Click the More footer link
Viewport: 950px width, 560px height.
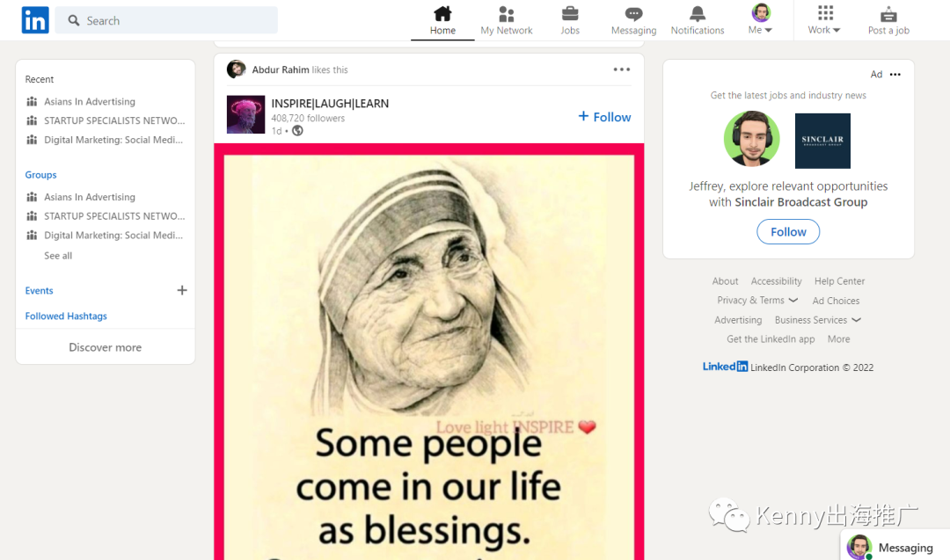tap(838, 339)
